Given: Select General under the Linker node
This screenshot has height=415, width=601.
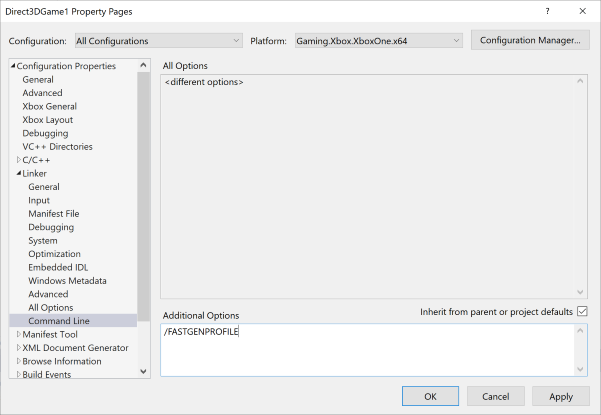Looking at the screenshot, I should point(44,187).
